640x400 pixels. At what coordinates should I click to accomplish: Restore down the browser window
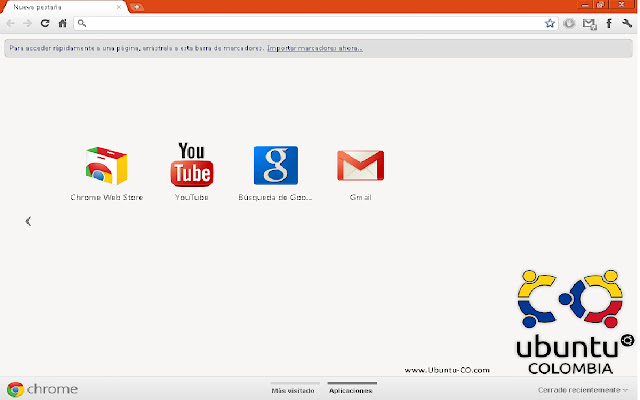(600, 4)
